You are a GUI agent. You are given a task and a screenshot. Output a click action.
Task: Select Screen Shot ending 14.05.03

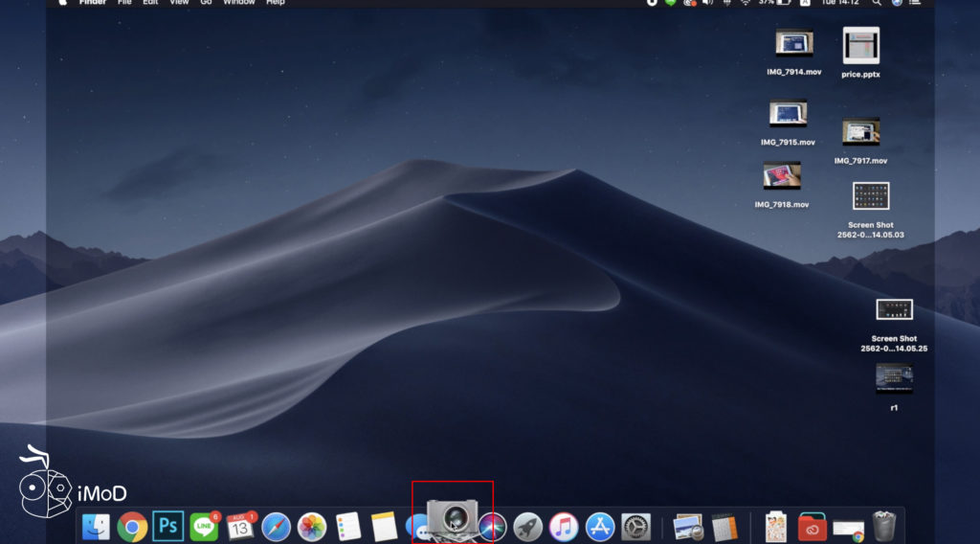coord(871,210)
